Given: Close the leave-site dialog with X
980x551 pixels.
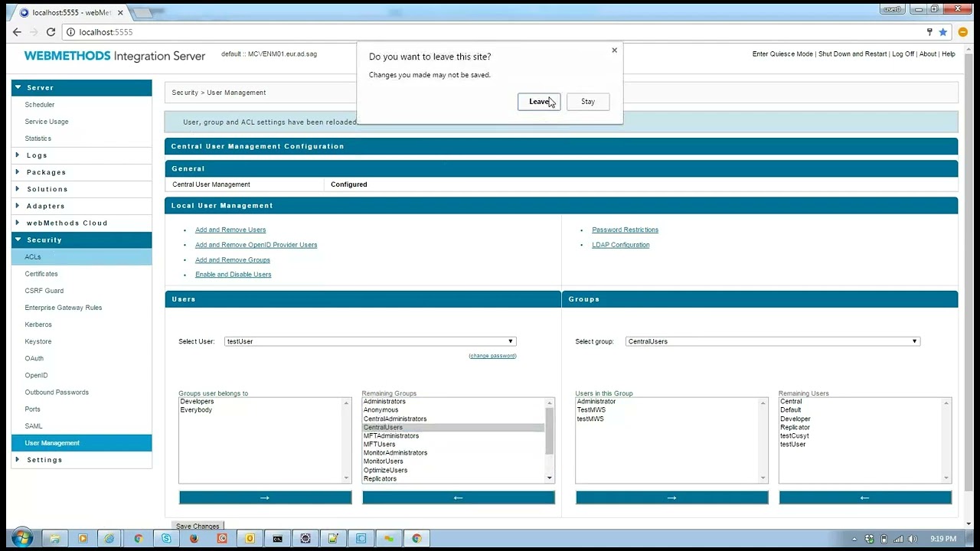Looking at the screenshot, I should coord(614,51).
